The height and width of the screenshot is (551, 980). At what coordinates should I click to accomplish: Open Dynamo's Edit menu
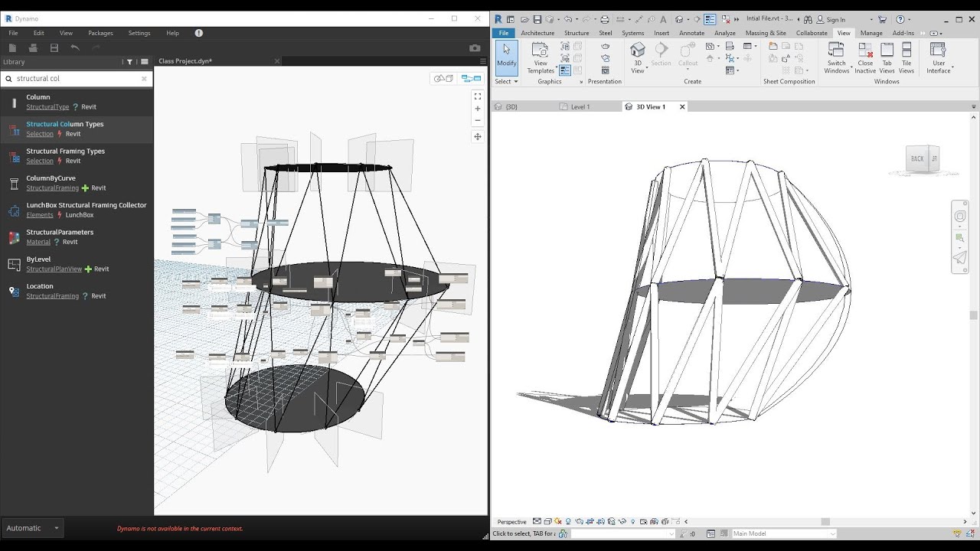(39, 33)
